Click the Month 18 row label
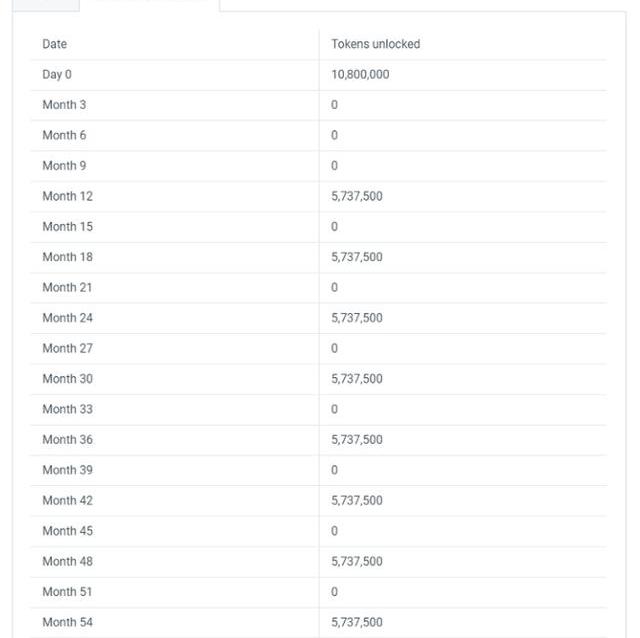The image size is (640, 638). pos(67,257)
